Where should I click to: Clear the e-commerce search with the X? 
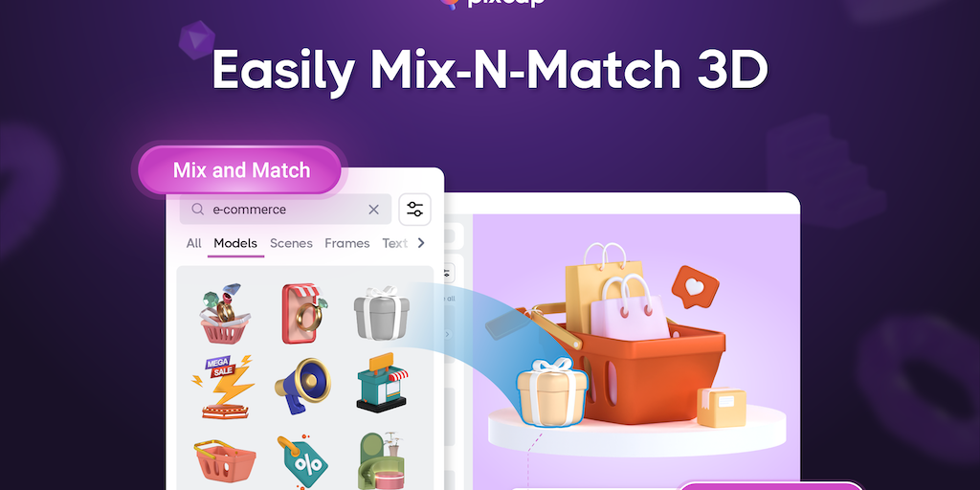(374, 210)
